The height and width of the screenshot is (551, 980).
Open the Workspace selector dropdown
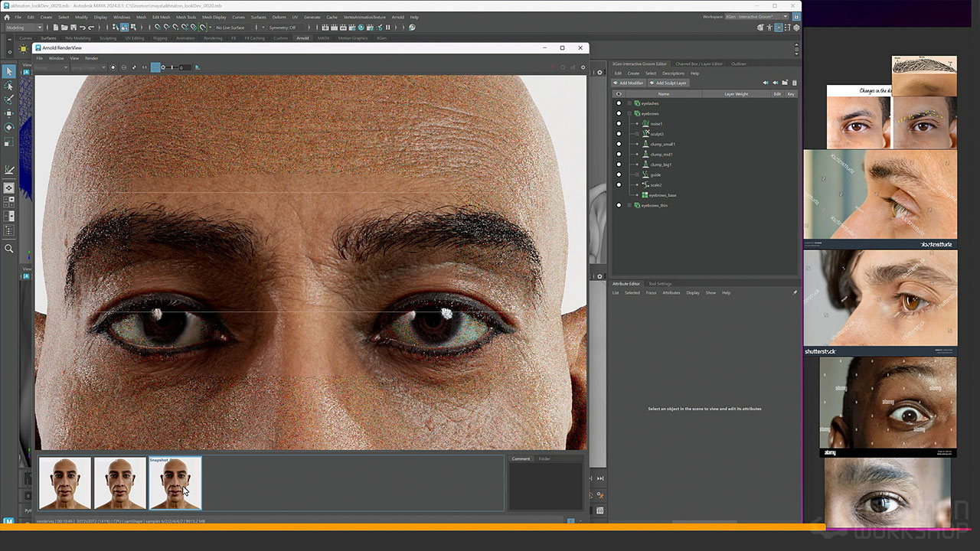coord(756,16)
